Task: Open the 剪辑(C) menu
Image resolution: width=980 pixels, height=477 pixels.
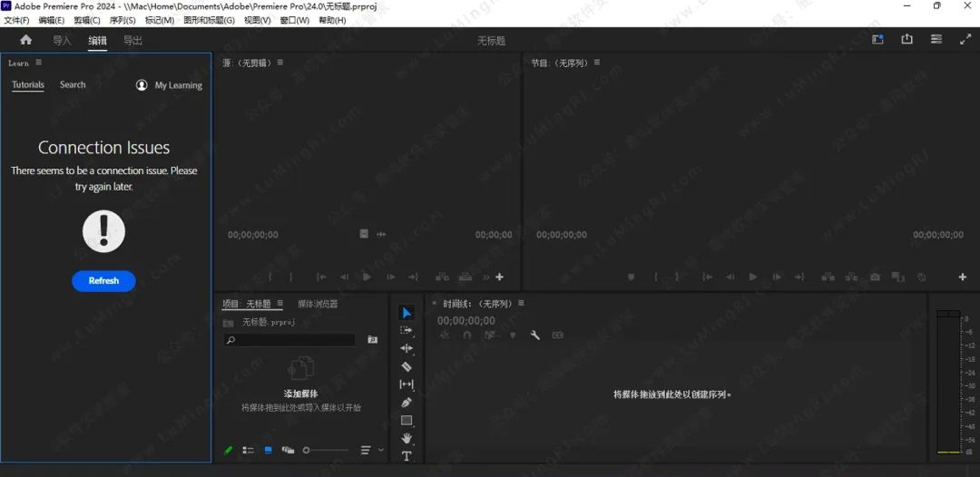Action: click(x=87, y=20)
